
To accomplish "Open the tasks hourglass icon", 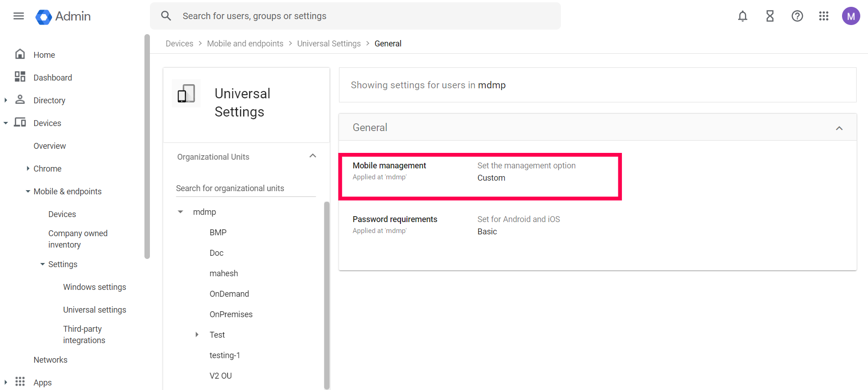I will [770, 16].
